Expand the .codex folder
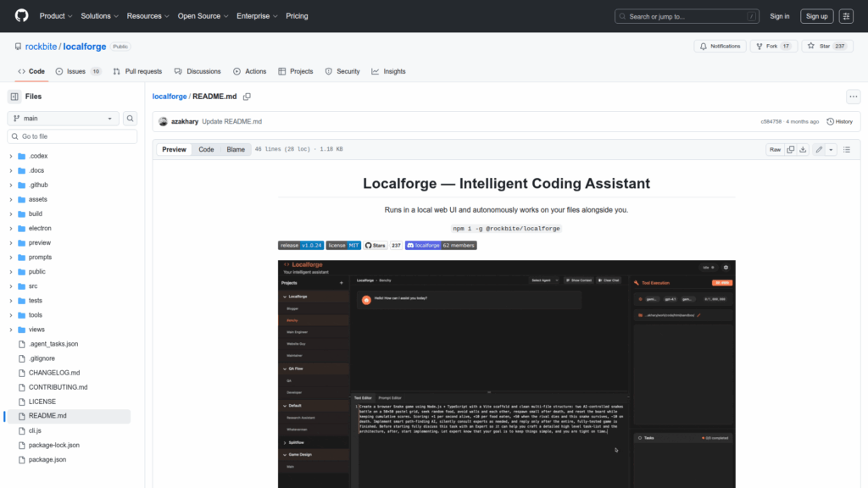This screenshot has width=868, height=488. click(x=11, y=156)
